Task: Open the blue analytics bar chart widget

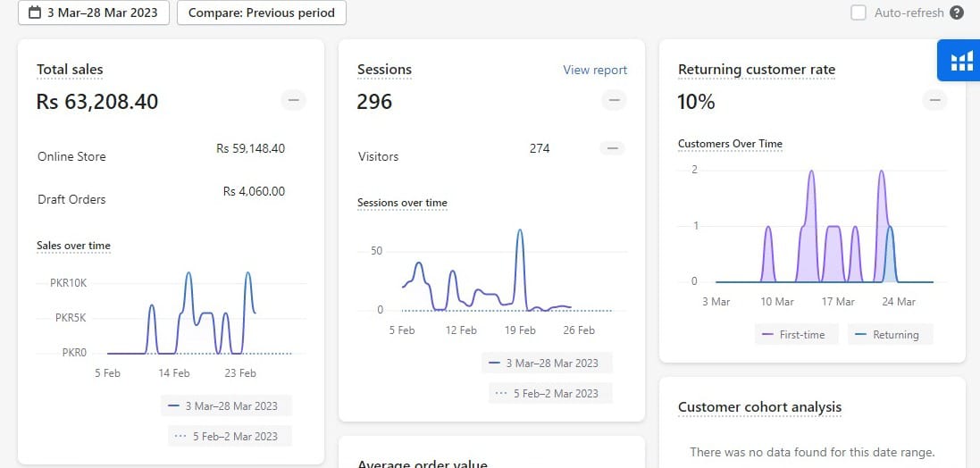Action: [x=960, y=61]
